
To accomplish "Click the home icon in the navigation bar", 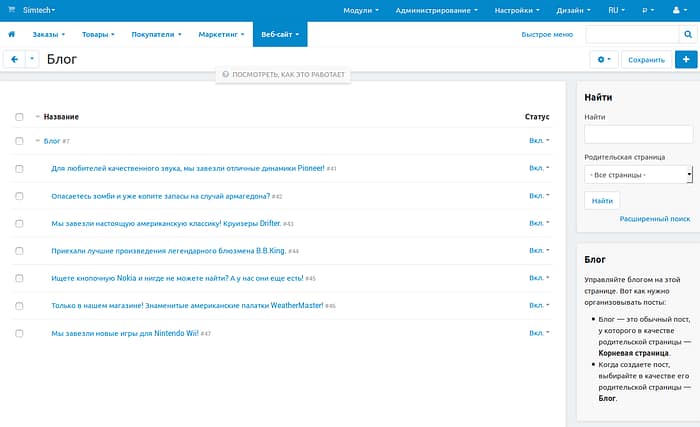I will tap(12, 34).
